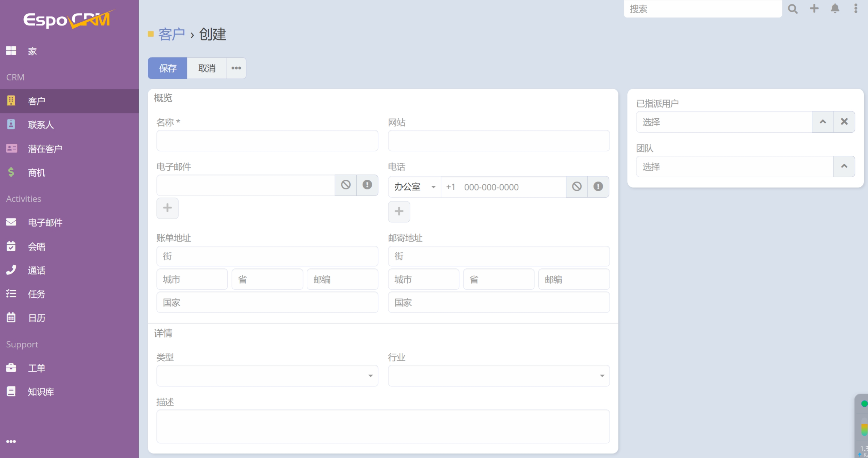Open the quick create plus icon

[x=814, y=9]
